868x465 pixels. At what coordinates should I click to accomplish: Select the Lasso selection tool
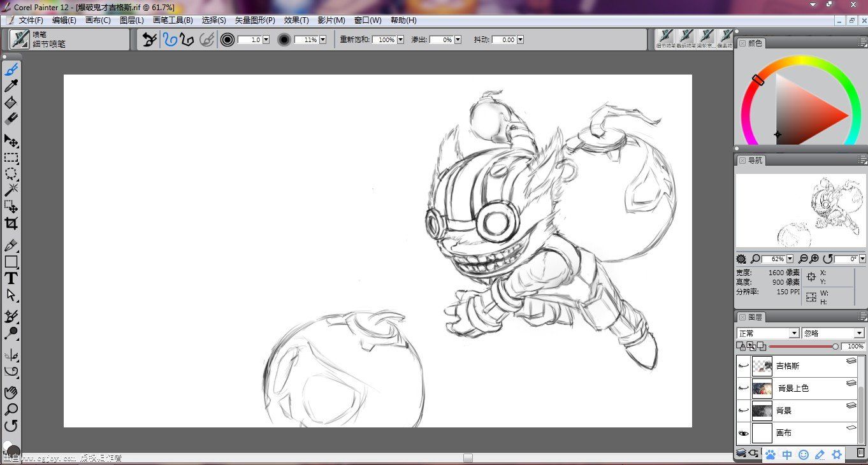11,174
